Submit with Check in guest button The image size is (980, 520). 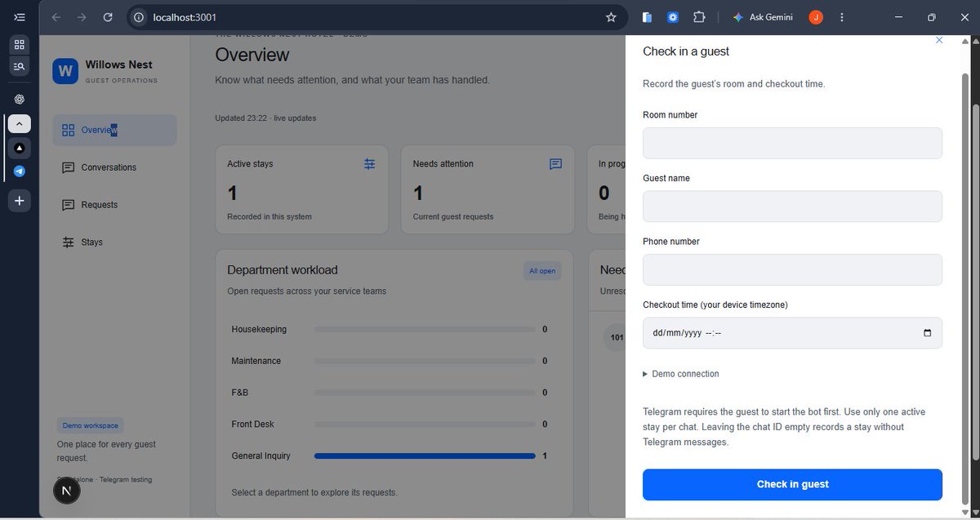pyautogui.click(x=792, y=484)
